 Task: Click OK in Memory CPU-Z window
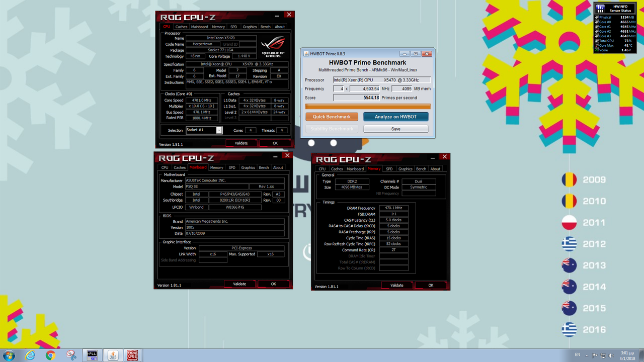click(x=431, y=286)
